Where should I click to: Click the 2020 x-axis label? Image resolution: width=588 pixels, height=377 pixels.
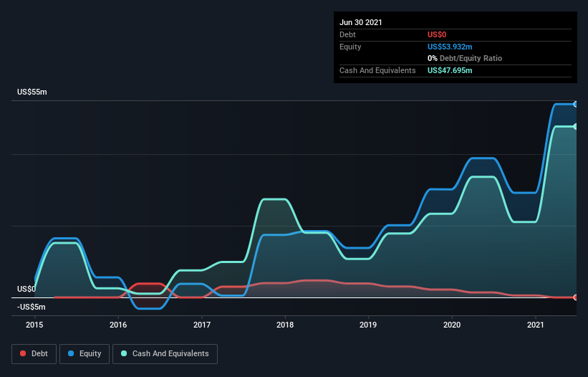click(452, 325)
